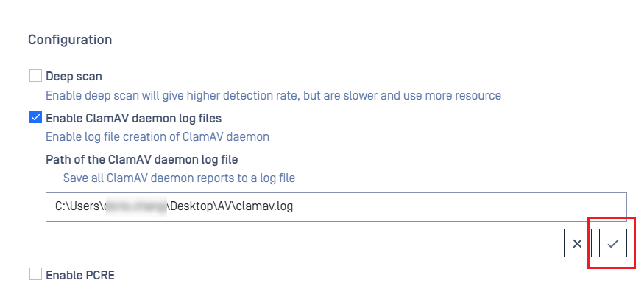This screenshot has width=644, height=286.
Task: Enable the Deep scan checkbox
Action: 36,76
